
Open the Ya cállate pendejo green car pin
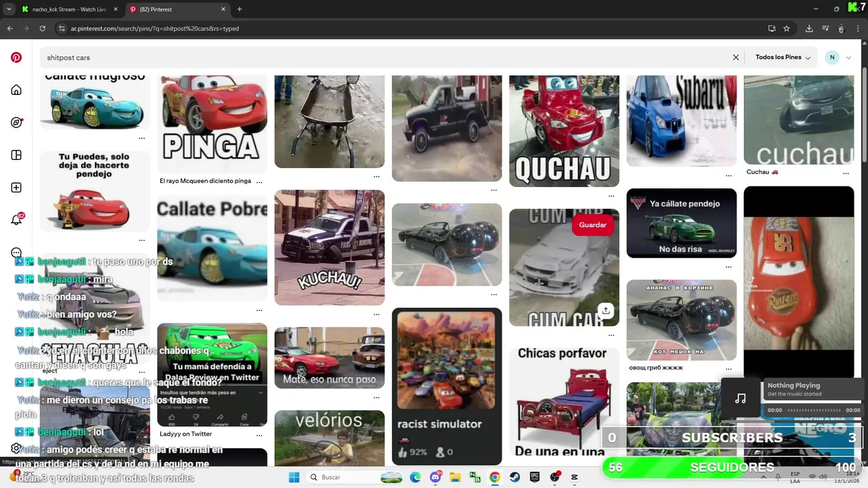coord(682,223)
